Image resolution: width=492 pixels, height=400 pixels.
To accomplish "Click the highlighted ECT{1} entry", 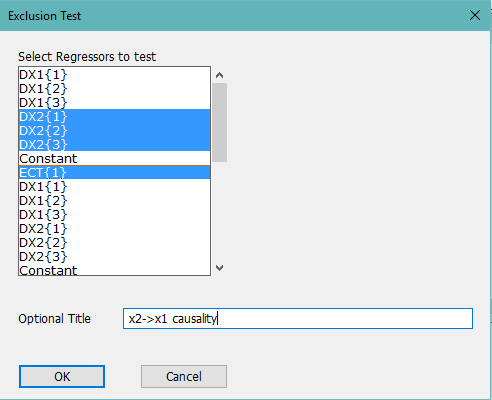I will click(x=114, y=172).
